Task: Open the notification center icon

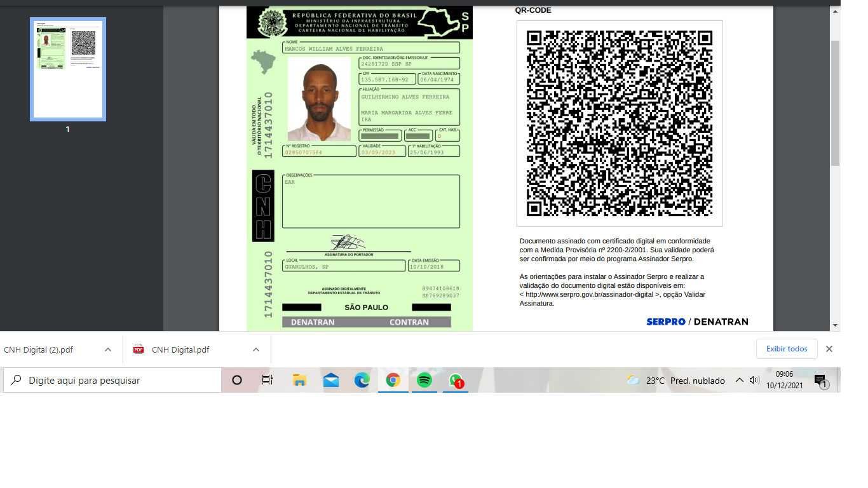Action: pos(820,381)
